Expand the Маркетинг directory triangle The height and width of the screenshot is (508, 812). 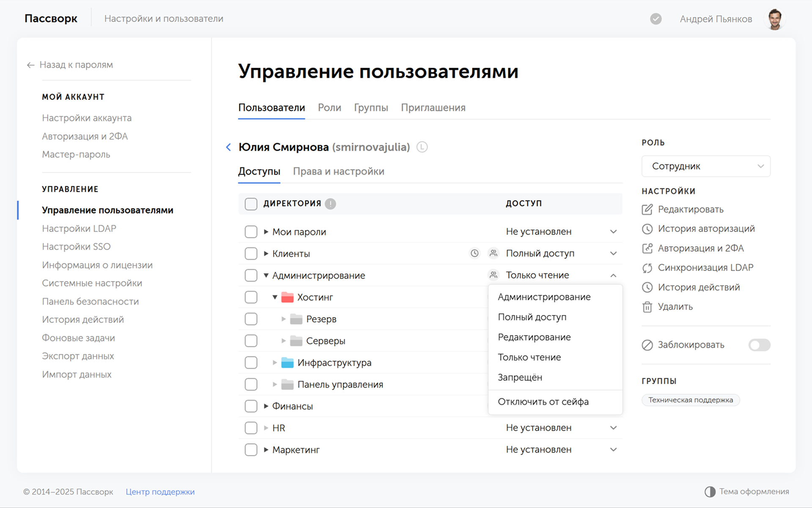(266, 450)
